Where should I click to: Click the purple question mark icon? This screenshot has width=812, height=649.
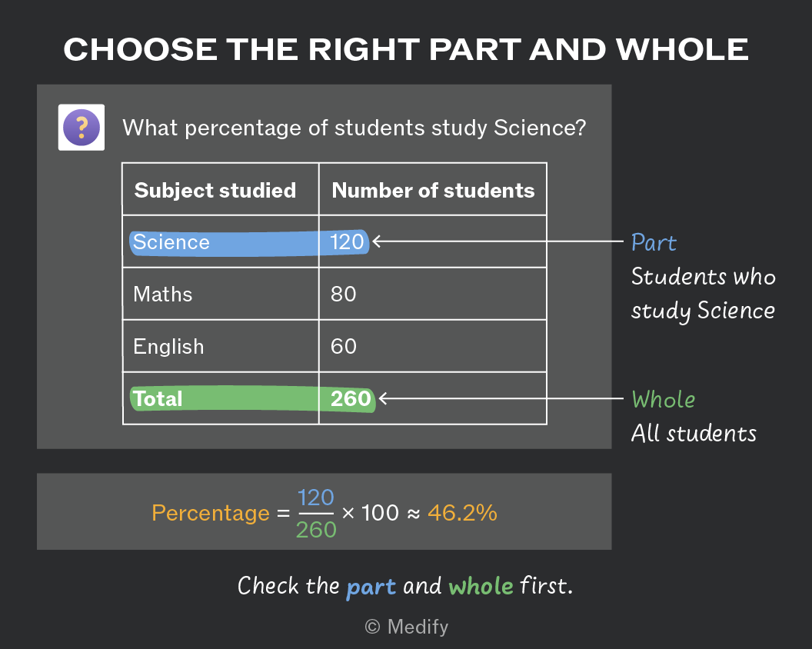tap(82, 128)
